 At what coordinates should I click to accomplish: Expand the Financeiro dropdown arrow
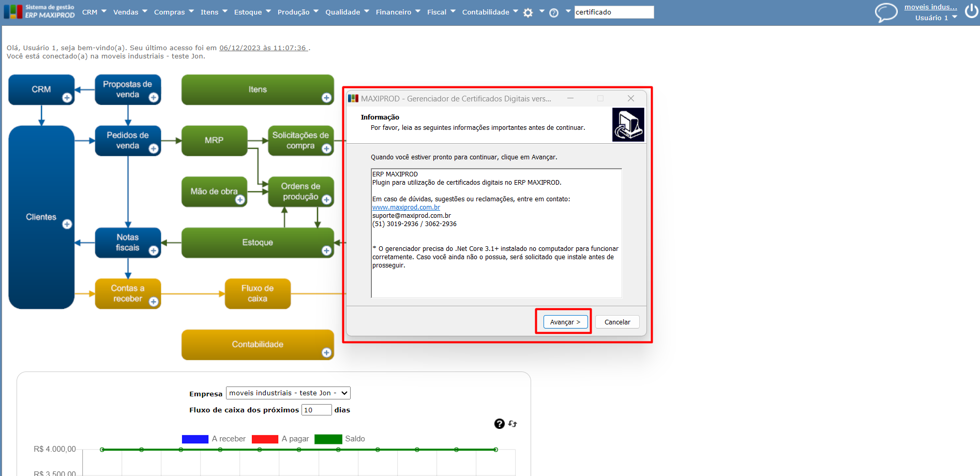click(x=418, y=11)
